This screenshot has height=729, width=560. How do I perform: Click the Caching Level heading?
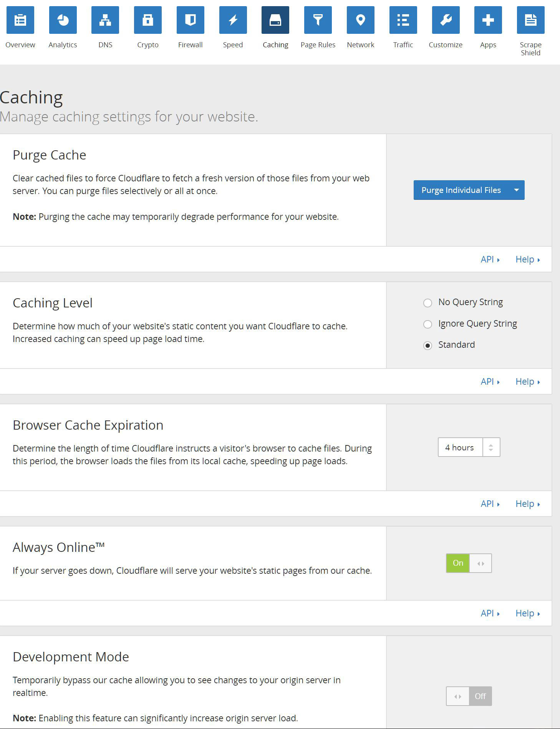(53, 303)
